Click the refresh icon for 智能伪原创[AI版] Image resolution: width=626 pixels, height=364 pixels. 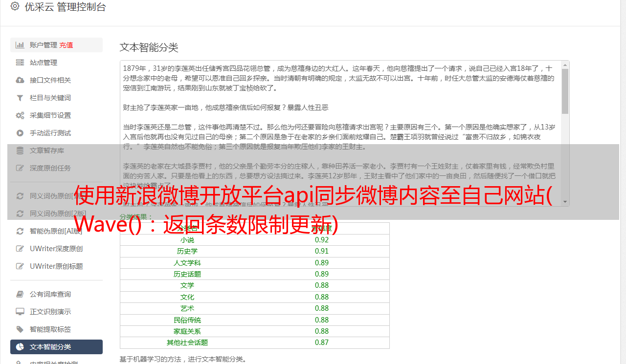coord(20,231)
